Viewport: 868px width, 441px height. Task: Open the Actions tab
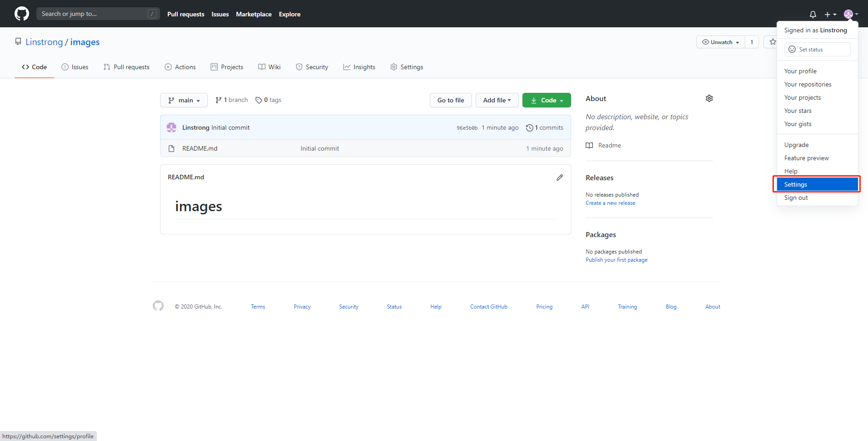pyautogui.click(x=180, y=67)
